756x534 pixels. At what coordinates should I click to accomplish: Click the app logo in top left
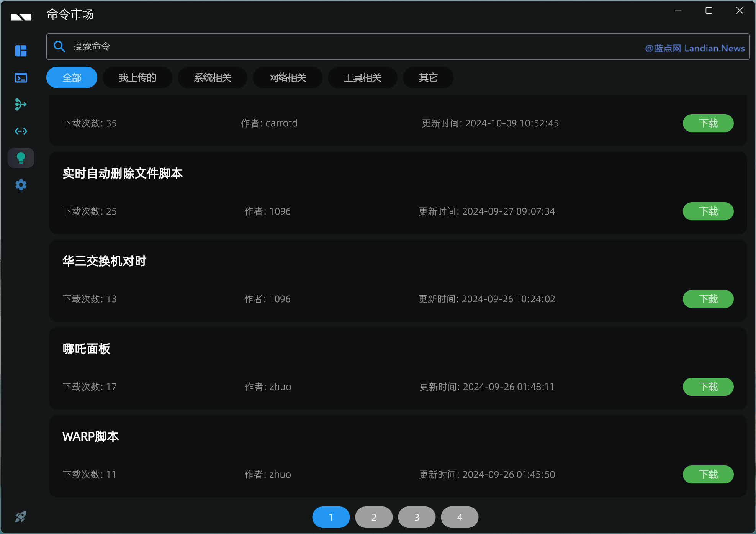point(21,17)
